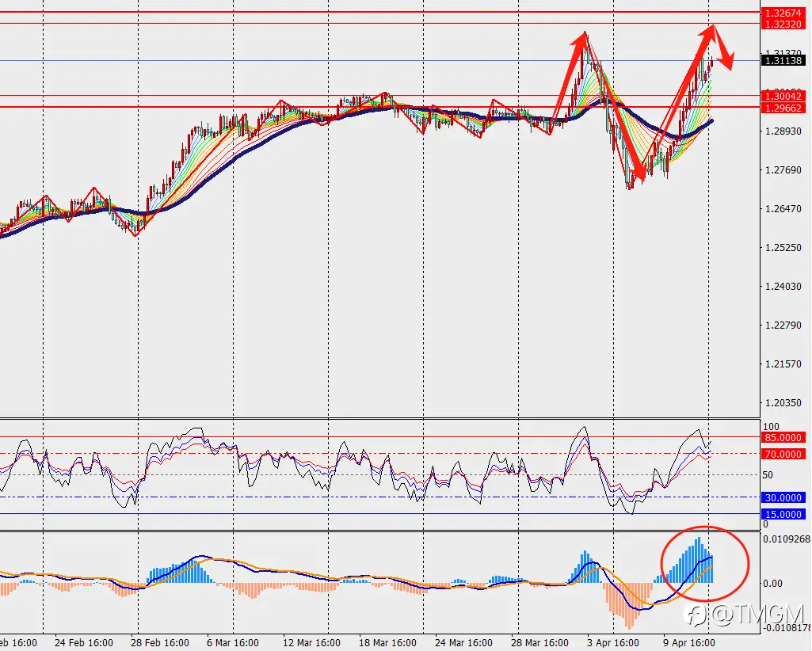
Task: Click the 1.32674 red price level label
Action: pyautogui.click(x=783, y=13)
